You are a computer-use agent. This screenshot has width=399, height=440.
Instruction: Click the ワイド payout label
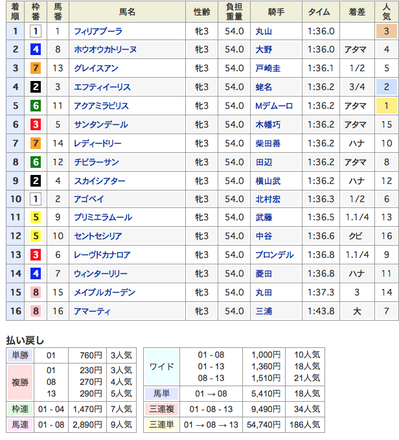(x=162, y=367)
